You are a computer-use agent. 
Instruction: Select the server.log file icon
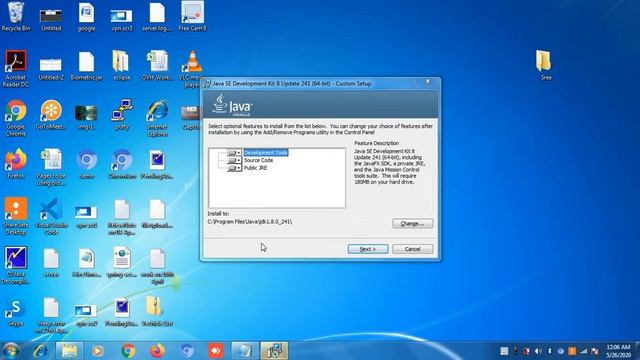[157, 18]
